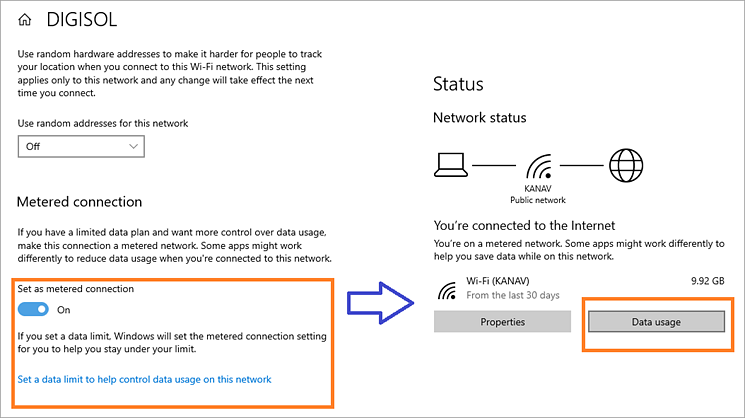The width and height of the screenshot is (745, 418).
Task: Click the home icon beside DIGISOL
Action: point(25,19)
